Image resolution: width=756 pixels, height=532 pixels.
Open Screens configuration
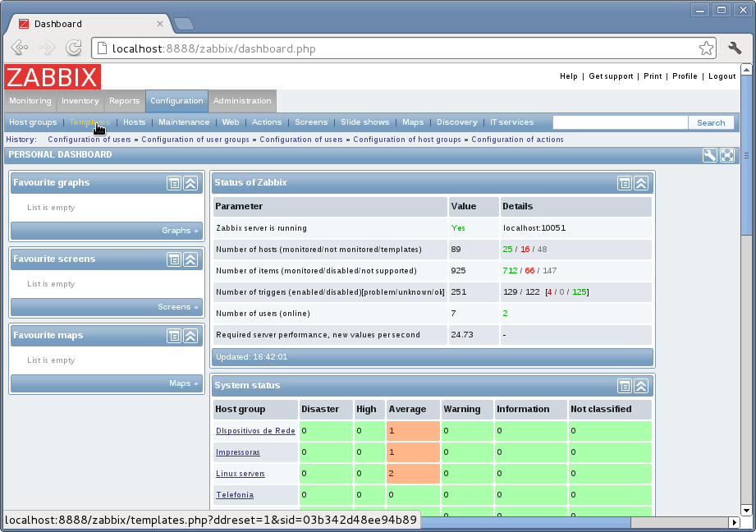[311, 122]
